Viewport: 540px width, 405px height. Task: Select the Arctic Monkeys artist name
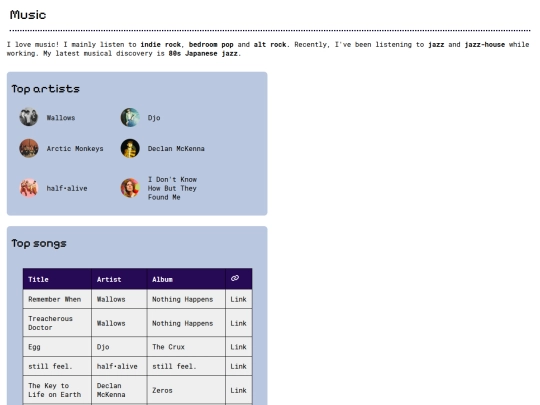pyautogui.click(x=75, y=148)
